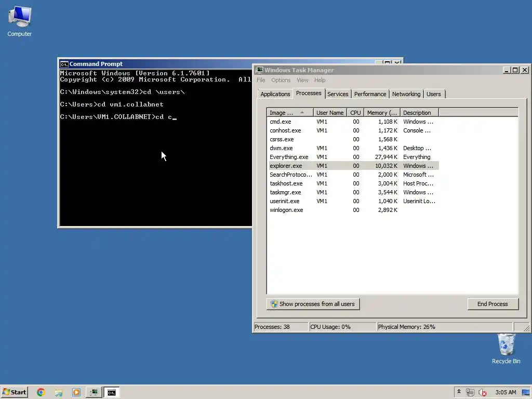Switch to Command Prompt taskbar button
Image resolution: width=532 pixels, height=399 pixels.
(112, 392)
